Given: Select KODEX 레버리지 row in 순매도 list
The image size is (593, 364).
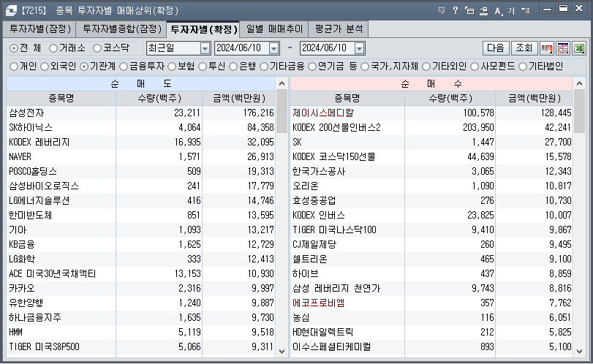Looking at the screenshot, I should coord(141,142).
